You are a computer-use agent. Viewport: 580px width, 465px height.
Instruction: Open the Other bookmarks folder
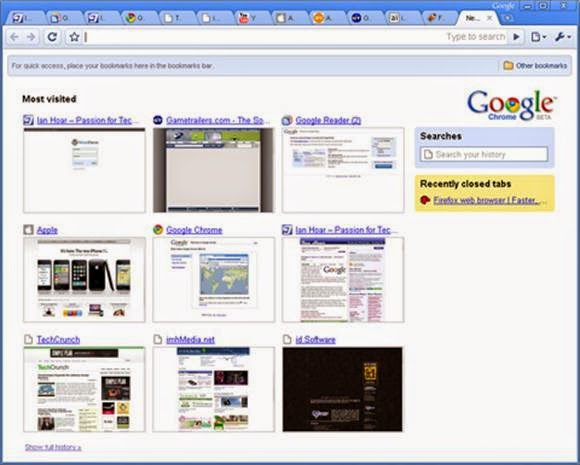(535, 65)
